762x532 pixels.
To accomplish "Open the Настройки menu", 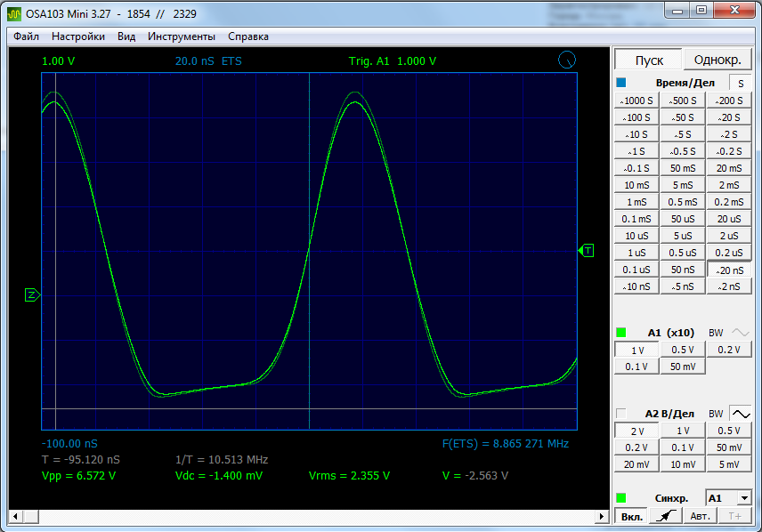I will (x=78, y=36).
